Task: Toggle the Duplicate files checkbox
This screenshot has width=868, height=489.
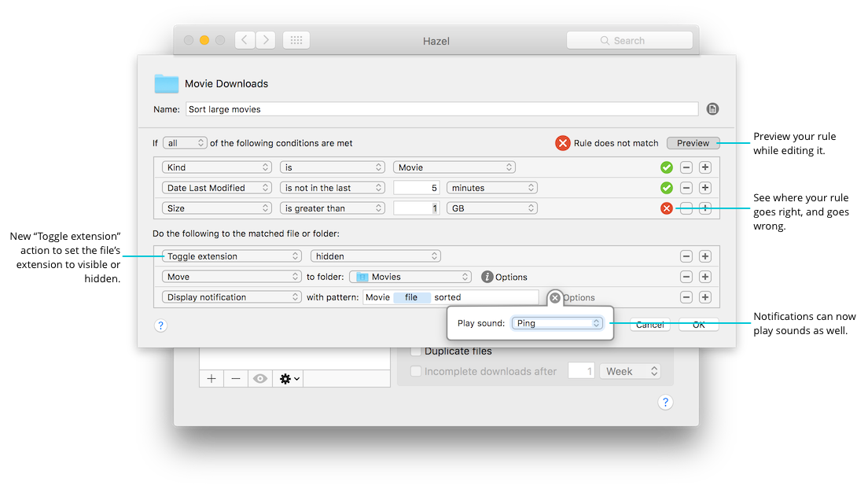Action: [416, 351]
